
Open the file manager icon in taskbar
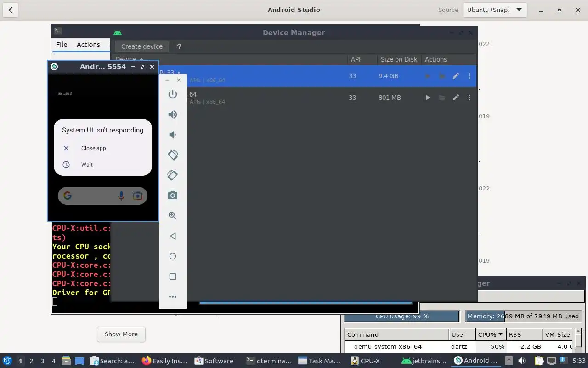pyautogui.click(x=66, y=361)
